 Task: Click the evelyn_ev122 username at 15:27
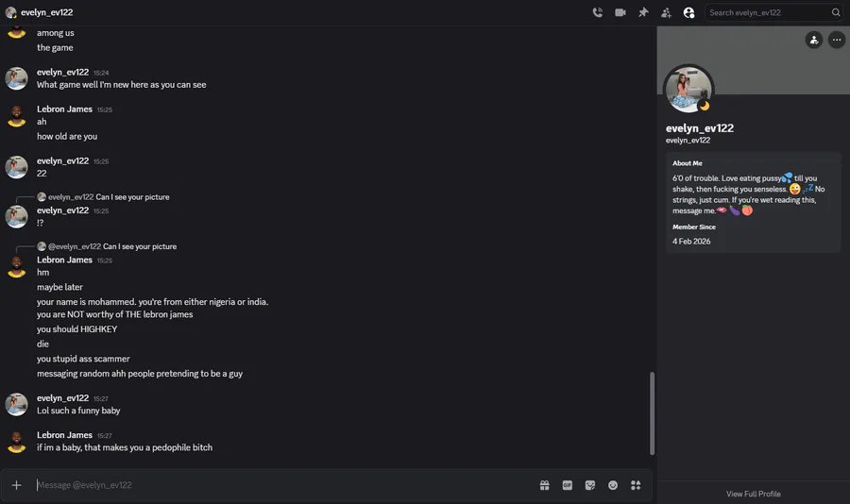[62, 398]
